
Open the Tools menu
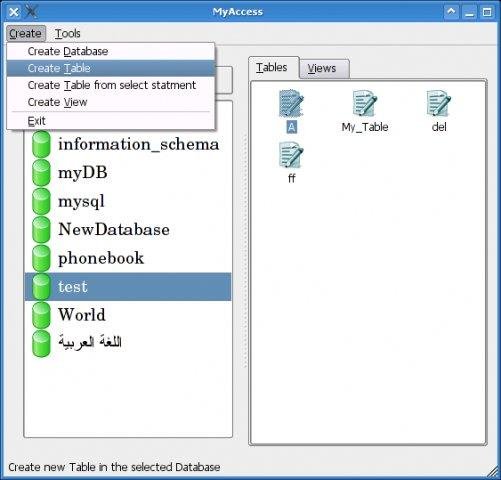(x=67, y=33)
